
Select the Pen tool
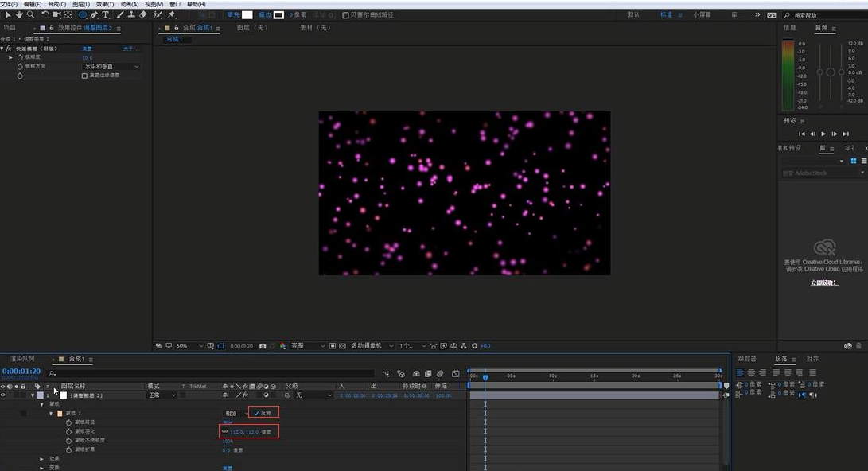[x=94, y=15]
